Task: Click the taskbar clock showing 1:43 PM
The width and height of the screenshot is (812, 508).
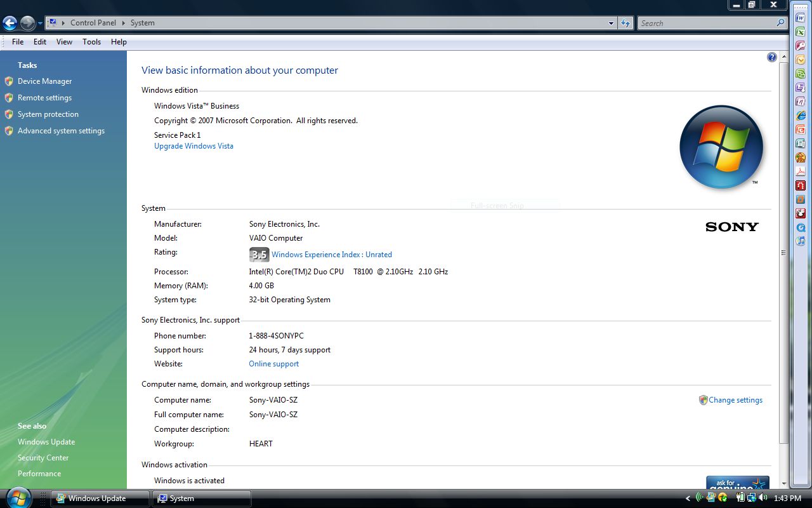Action: coord(787,498)
